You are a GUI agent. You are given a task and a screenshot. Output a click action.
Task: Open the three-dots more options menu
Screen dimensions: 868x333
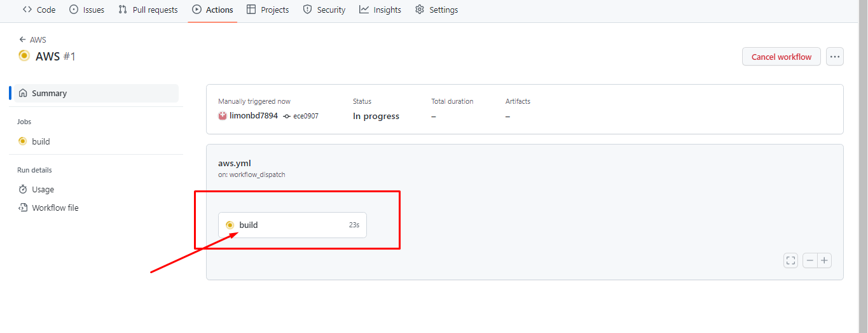835,57
